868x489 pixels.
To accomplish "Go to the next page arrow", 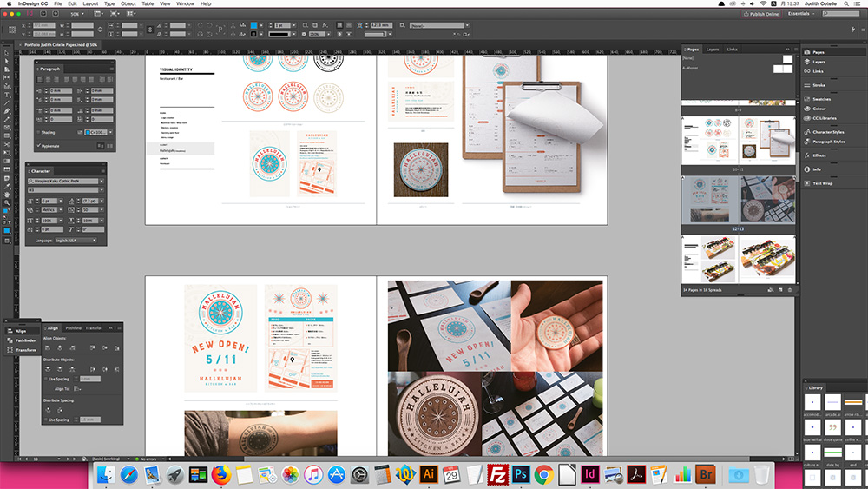I will coord(68,459).
